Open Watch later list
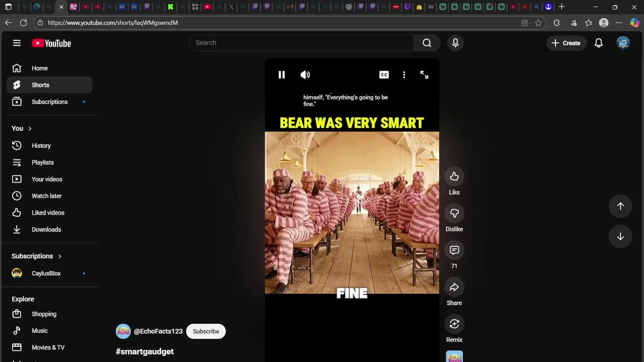The height and width of the screenshot is (362, 644). tap(49, 196)
